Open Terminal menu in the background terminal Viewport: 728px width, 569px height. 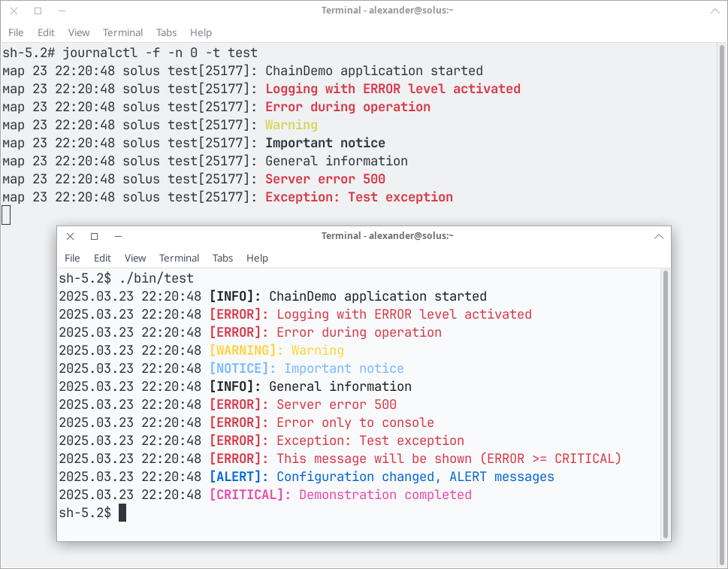click(x=122, y=32)
